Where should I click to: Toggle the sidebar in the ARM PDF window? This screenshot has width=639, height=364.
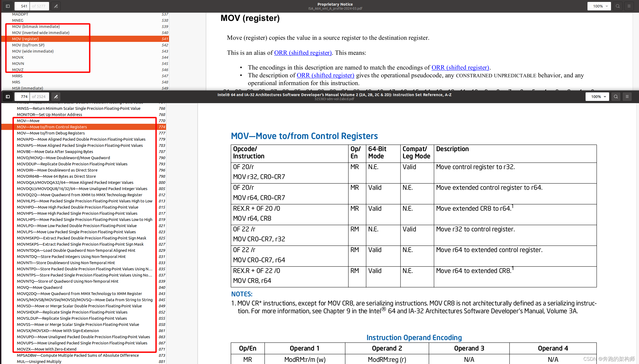[8, 6]
